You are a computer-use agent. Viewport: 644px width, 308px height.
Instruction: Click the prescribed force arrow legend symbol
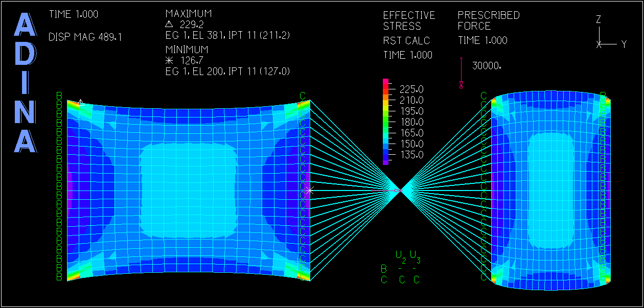pos(461,74)
